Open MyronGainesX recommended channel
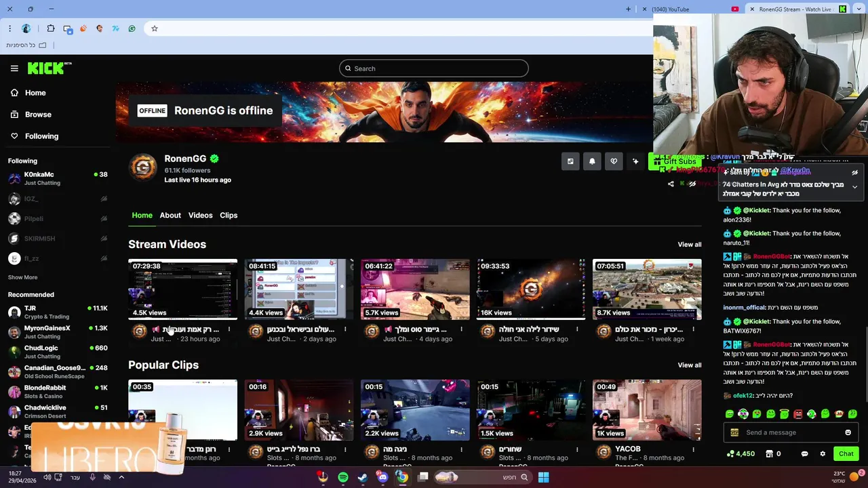Viewport: 868px width, 488px height. [x=58, y=332]
